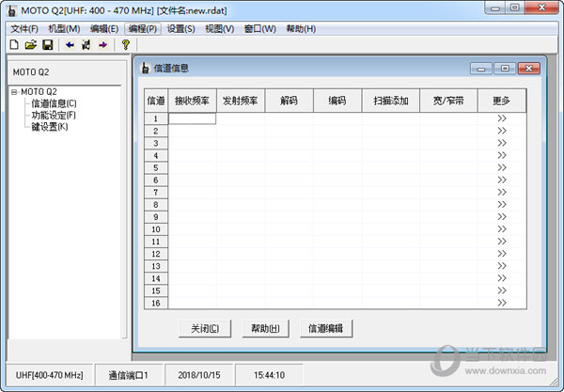
Task: Click the 15:44:10 time in status bar
Action: point(269,375)
